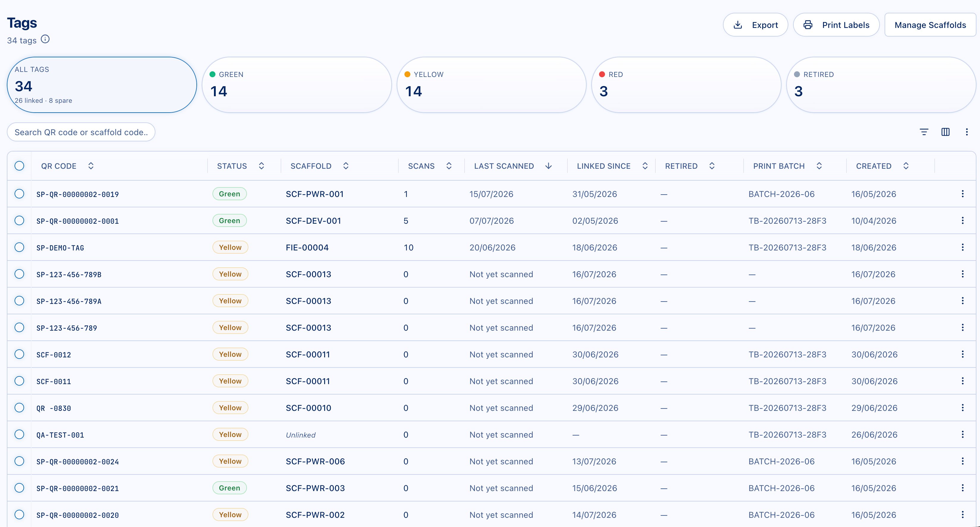Image resolution: width=980 pixels, height=527 pixels.
Task: Open row actions menu for QA-TEST-001
Action: 962,434
